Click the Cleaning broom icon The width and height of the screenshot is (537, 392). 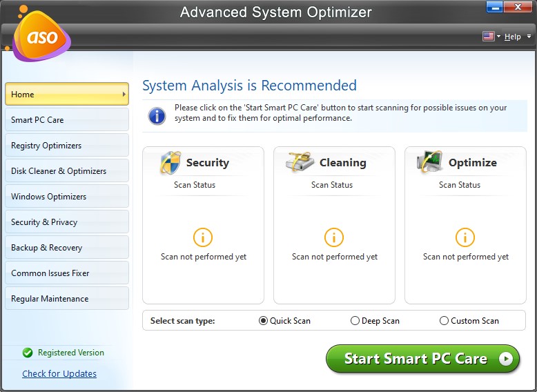coord(300,163)
